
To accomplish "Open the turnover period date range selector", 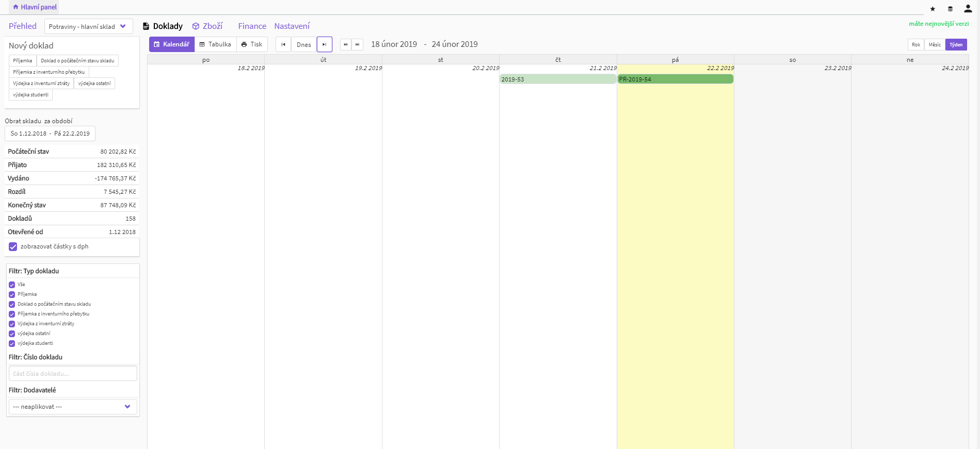I will [50, 134].
